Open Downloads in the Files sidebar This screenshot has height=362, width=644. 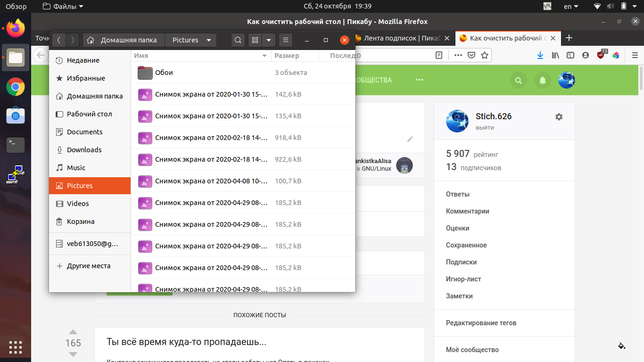84,150
